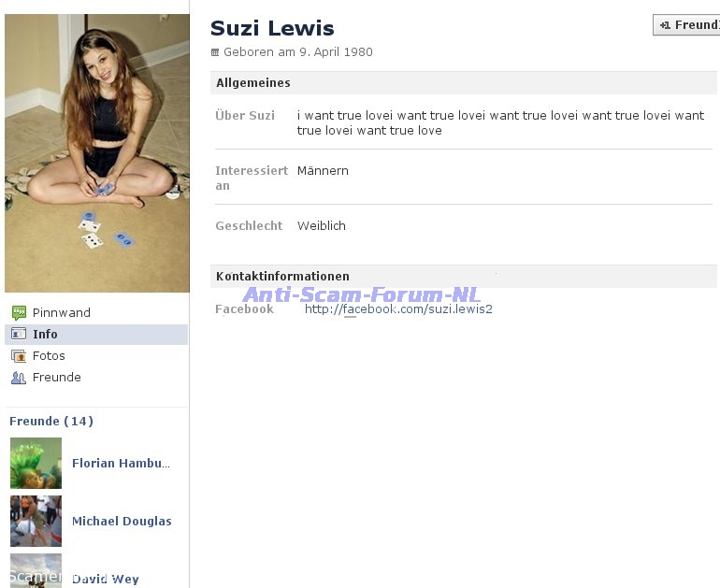Go to the Fotos section
Image resolution: width=720 pixels, height=588 pixels.
click(x=49, y=356)
